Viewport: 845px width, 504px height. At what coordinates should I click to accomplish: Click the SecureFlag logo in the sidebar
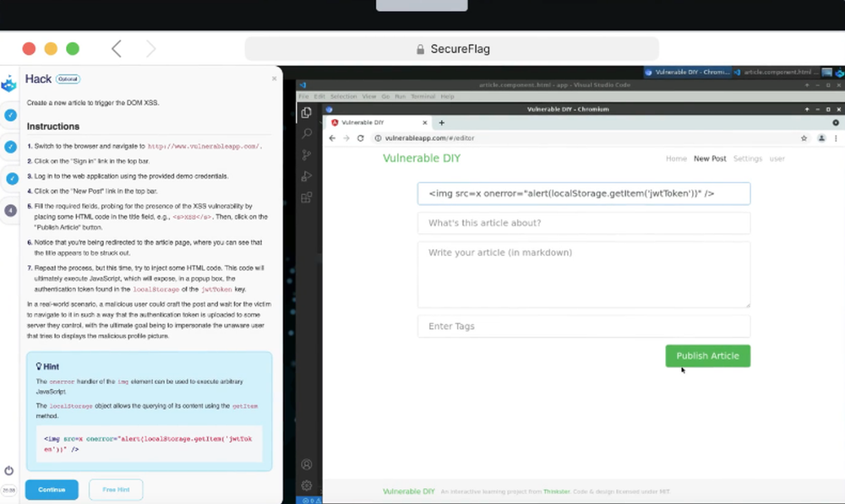point(8,84)
